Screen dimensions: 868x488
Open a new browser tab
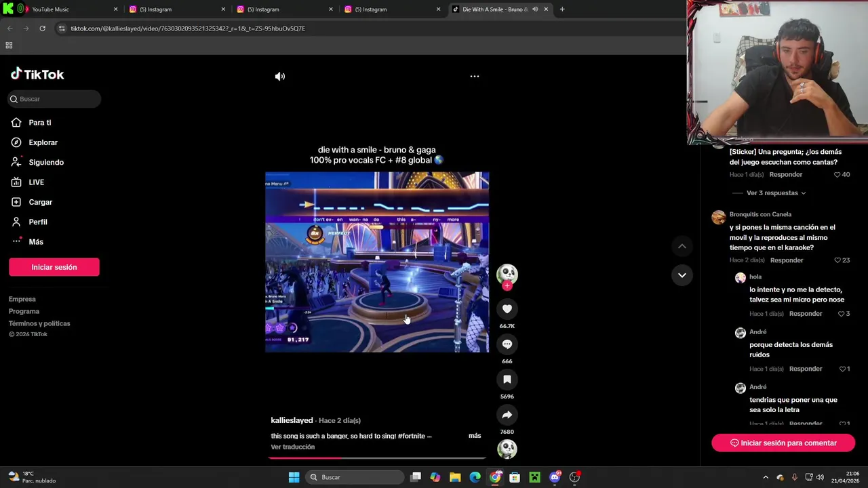pos(562,9)
